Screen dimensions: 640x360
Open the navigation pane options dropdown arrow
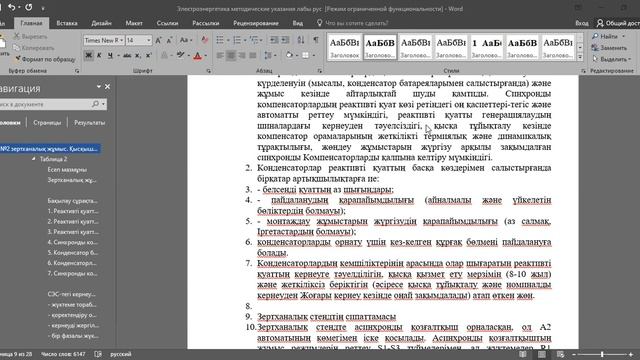(x=99, y=87)
